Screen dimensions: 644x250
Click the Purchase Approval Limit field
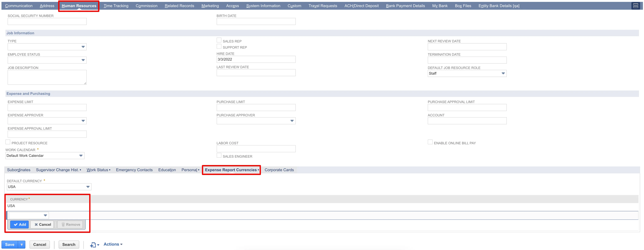467,107
